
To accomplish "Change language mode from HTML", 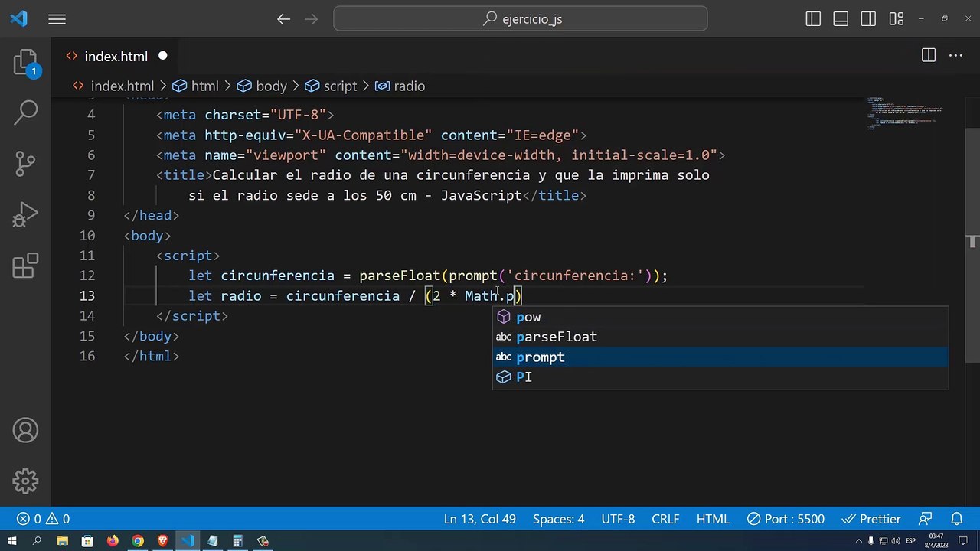I will click(x=713, y=519).
